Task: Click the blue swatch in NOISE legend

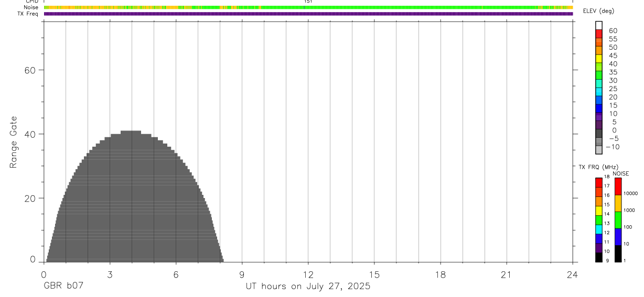Action: [618, 237]
